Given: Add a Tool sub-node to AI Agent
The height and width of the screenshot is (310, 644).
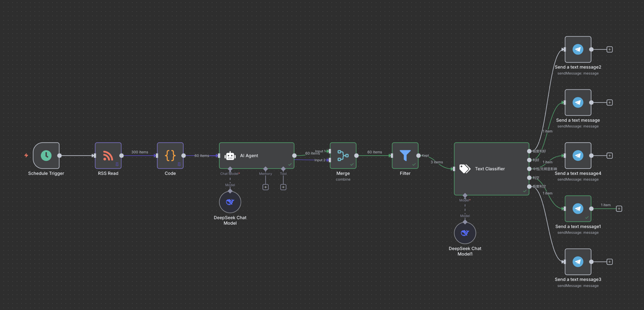Looking at the screenshot, I should [x=283, y=187].
